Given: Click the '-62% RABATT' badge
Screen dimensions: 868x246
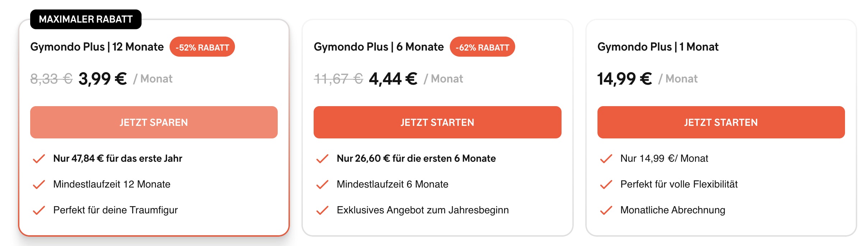Looking at the screenshot, I should 483,46.
